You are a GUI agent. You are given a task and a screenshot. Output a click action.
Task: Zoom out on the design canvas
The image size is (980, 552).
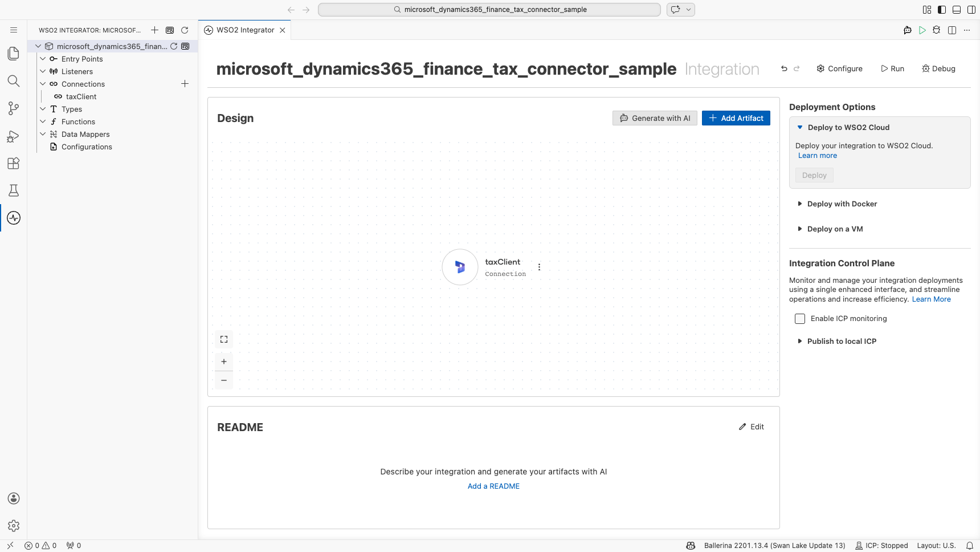click(224, 380)
